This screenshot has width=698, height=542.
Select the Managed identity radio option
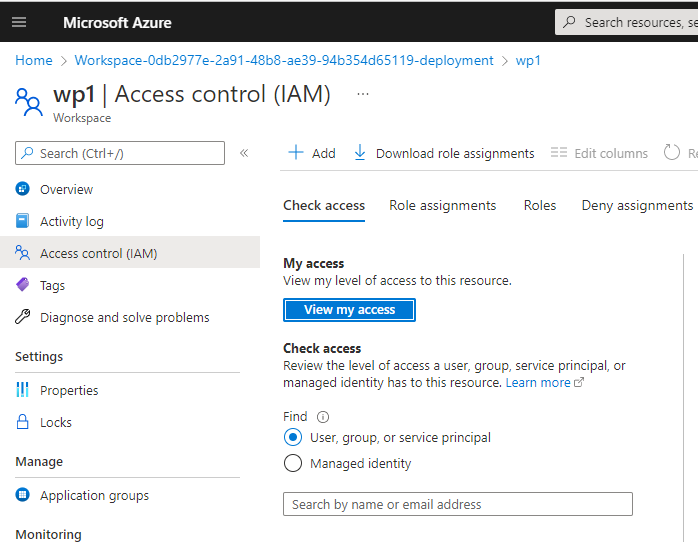pos(293,463)
